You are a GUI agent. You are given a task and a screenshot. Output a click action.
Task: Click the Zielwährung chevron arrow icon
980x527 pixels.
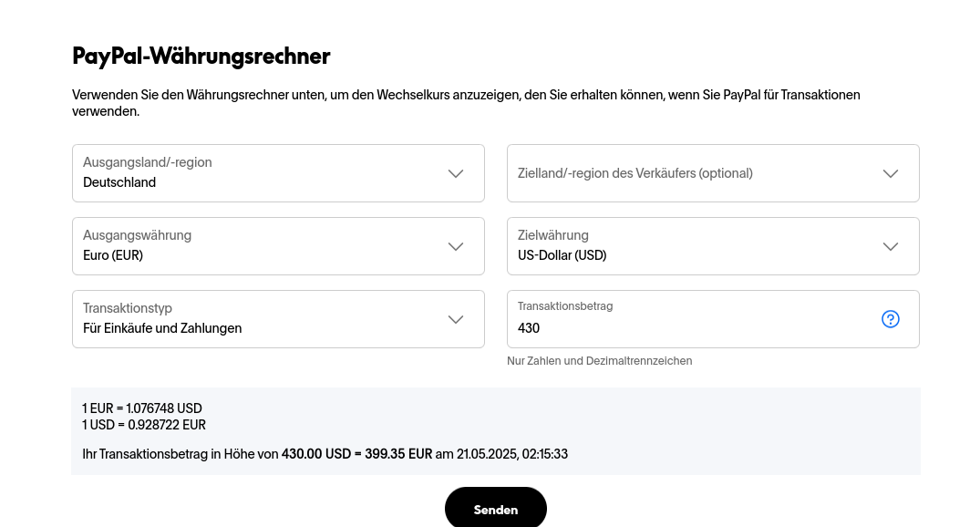tap(890, 246)
